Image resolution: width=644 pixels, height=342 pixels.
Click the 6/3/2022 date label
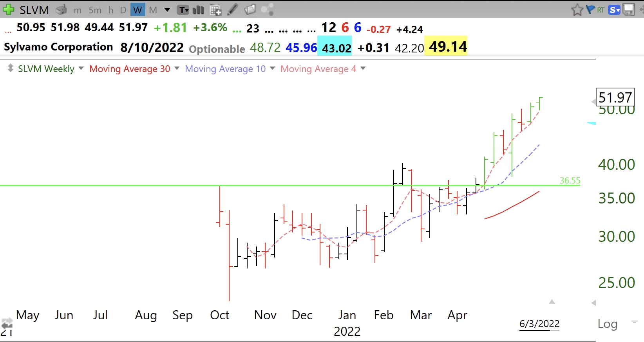click(539, 324)
